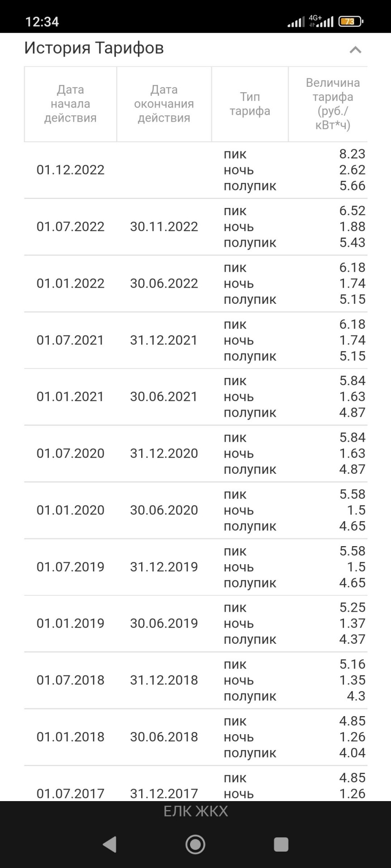Viewport: 391px width, 868px height.
Task: Tap the 31.12.2019 end date cell
Action: [x=164, y=566]
